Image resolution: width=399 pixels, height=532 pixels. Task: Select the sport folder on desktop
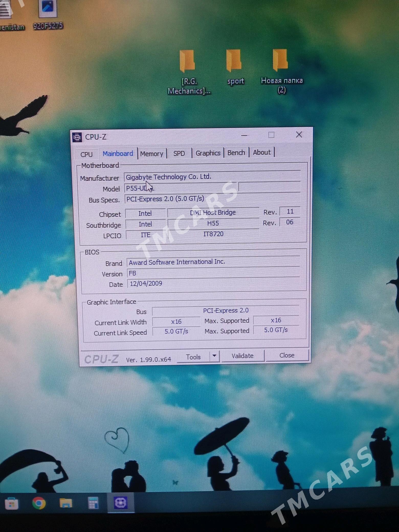click(x=235, y=67)
